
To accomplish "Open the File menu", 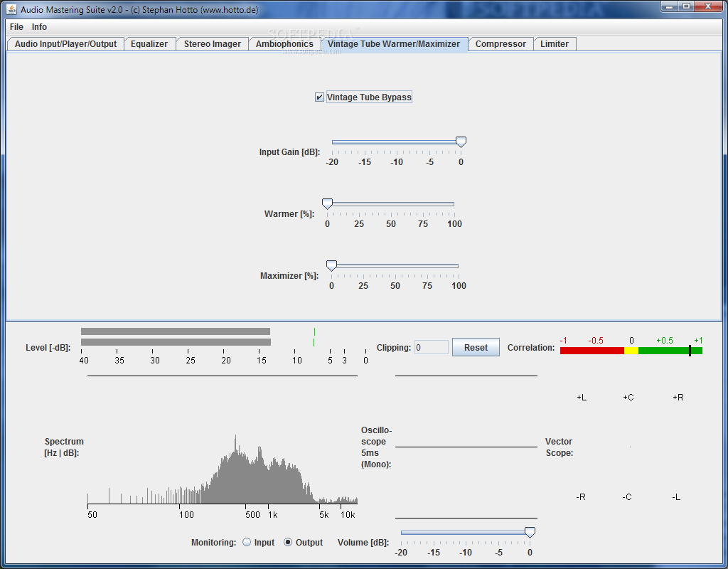I will pyautogui.click(x=16, y=27).
